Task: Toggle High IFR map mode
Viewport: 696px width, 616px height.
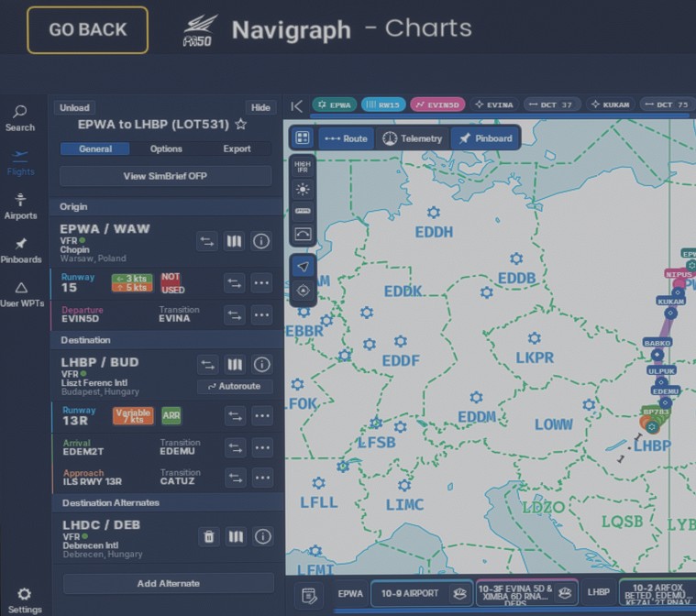Action: point(303,167)
